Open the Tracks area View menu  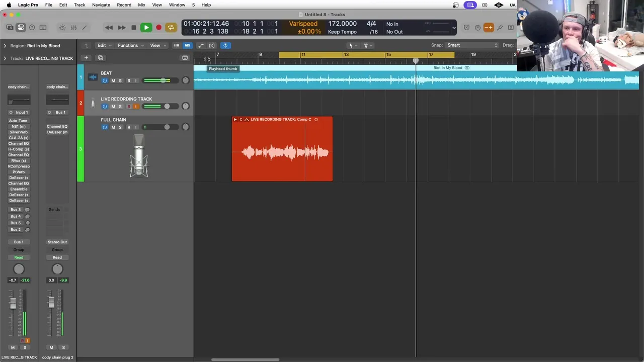(157, 45)
